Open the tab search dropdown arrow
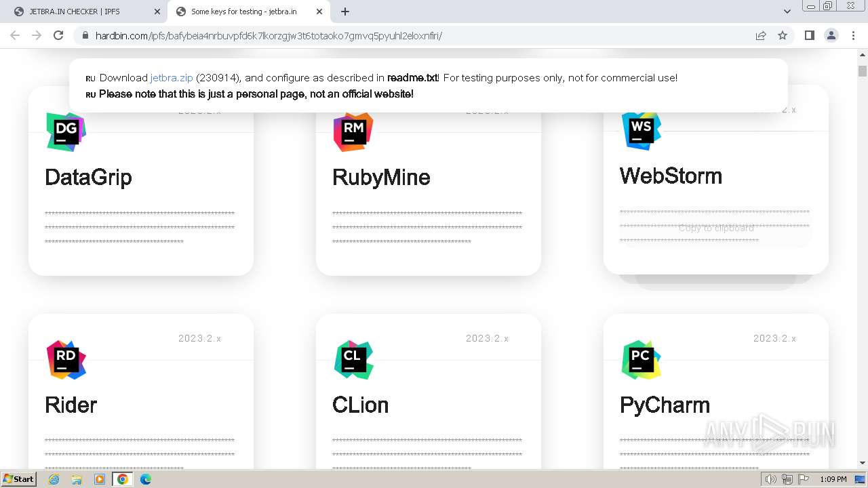The width and height of the screenshot is (868, 488). coord(787,12)
